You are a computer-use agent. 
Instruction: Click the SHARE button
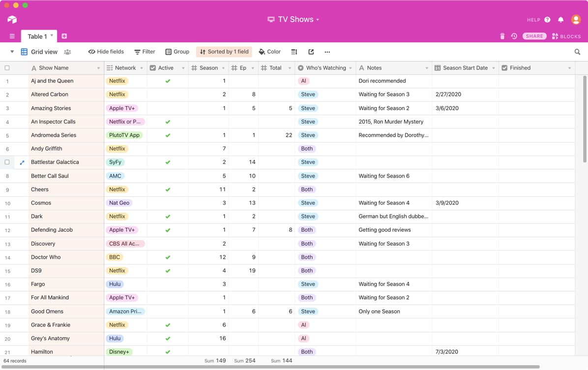pyautogui.click(x=534, y=36)
